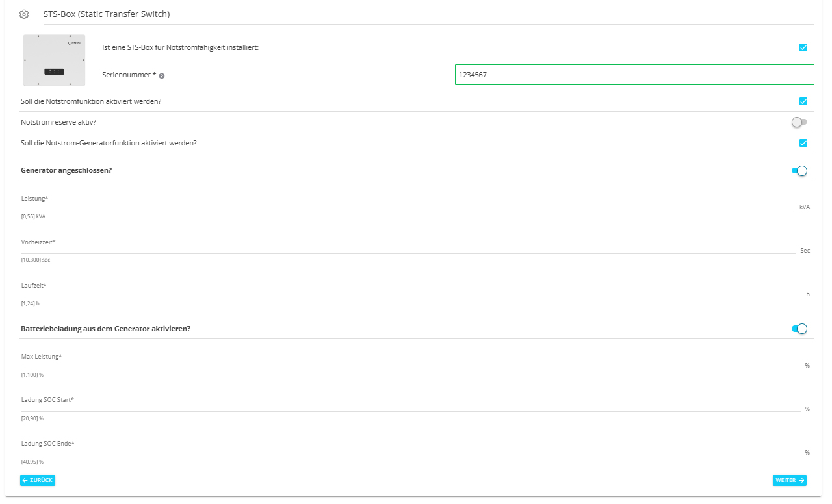Enable the Notstromreserve aktiv toggle
Image resolution: width=832 pixels, height=504 pixels.
pos(799,122)
